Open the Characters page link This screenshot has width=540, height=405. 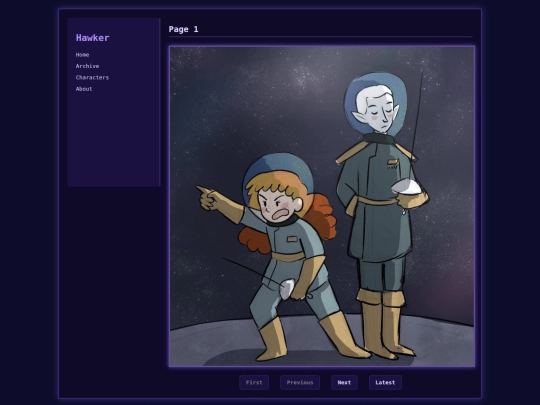point(92,77)
